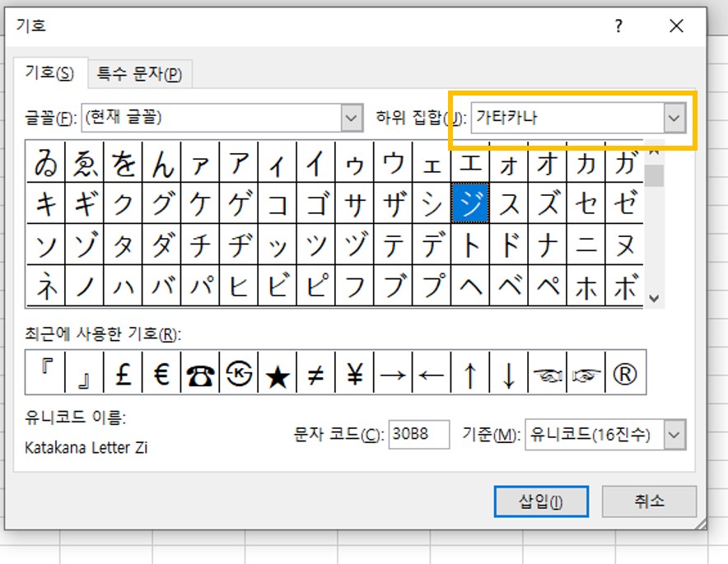The image size is (728, 564).
Task: Select the black star ★ recent symbol
Action: coord(278,372)
